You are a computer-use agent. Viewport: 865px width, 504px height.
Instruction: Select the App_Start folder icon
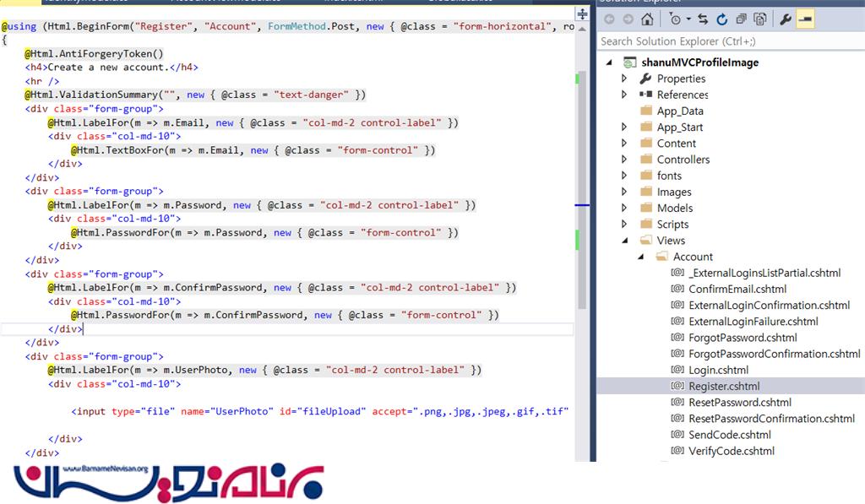tap(646, 127)
